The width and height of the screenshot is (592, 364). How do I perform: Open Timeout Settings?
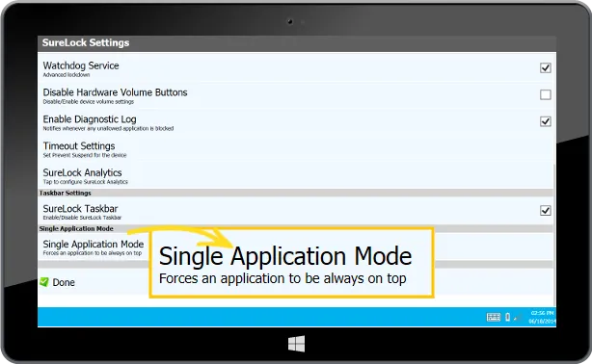295,149
